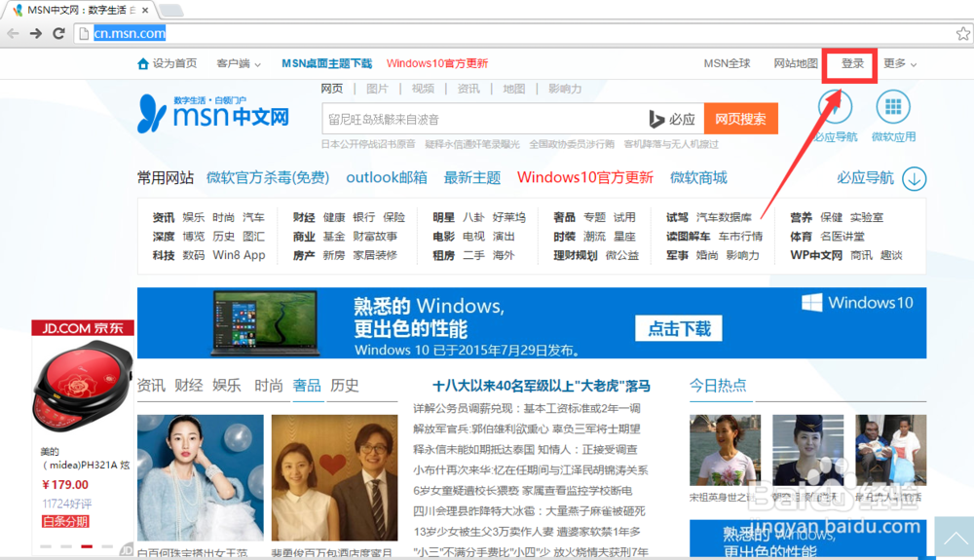
Task: Click the JD.COM京东 ad logo
Action: click(x=83, y=328)
